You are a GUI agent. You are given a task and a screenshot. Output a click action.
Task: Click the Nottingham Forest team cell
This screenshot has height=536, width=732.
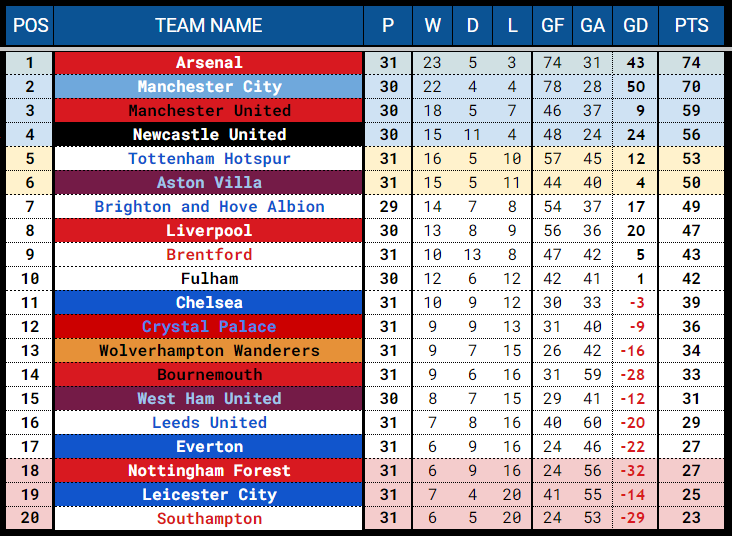click(x=209, y=471)
